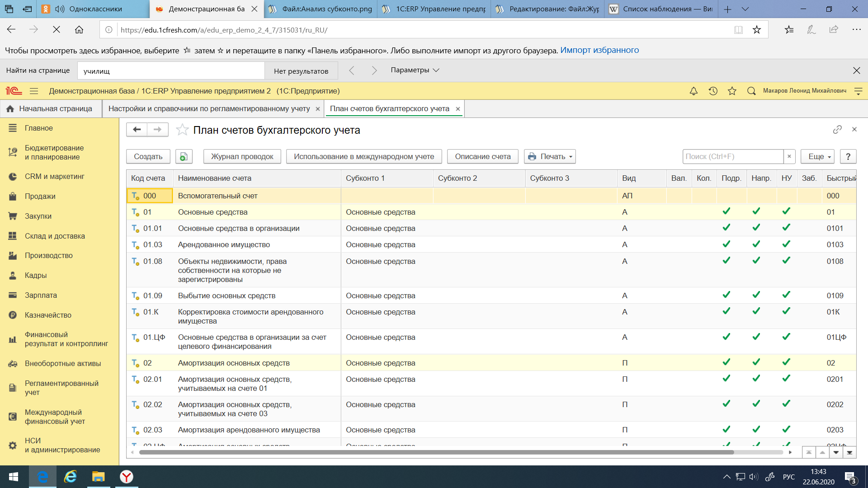This screenshot has width=868, height=488.
Task: Switch to Начальная страница tab
Action: (50, 109)
